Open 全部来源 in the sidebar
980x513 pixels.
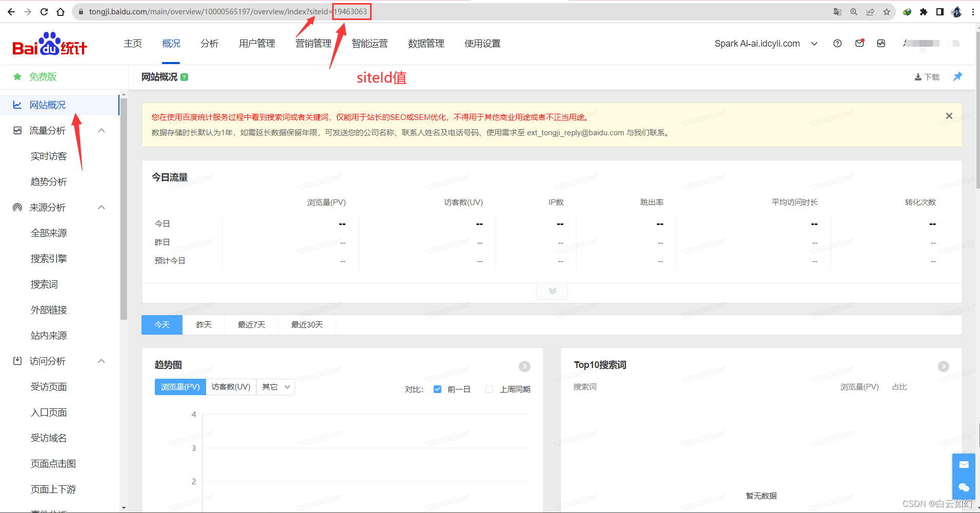(49, 233)
